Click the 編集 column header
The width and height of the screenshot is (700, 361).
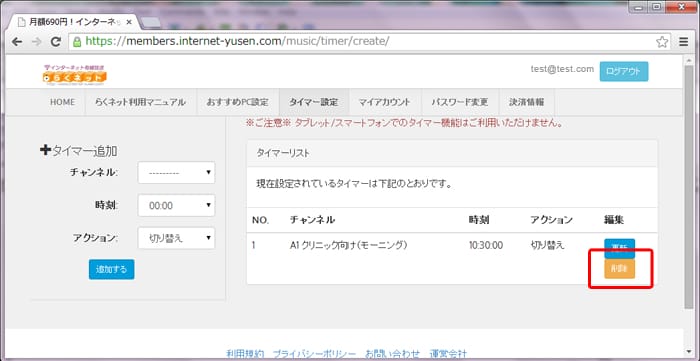pyautogui.click(x=614, y=220)
